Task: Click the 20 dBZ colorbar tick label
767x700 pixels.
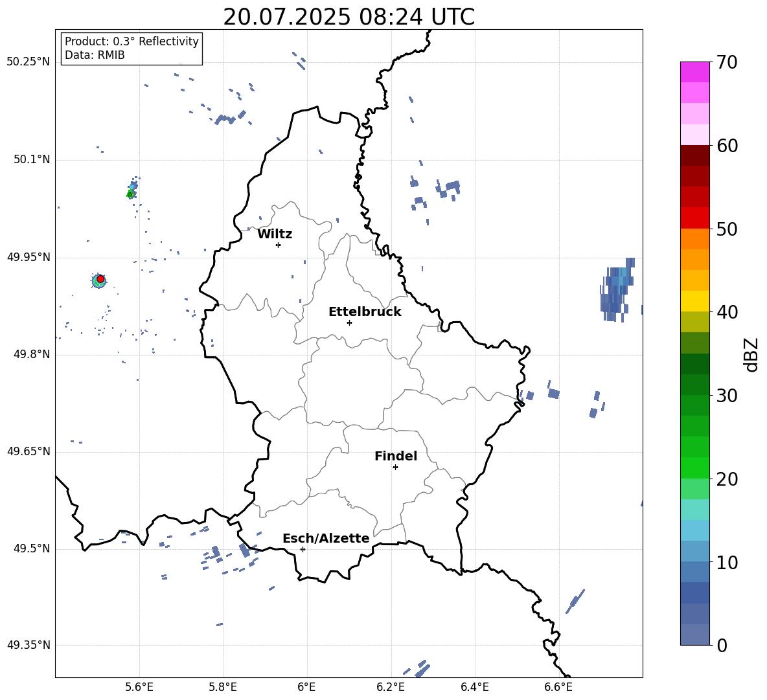Action: click(x=727, y=479)
